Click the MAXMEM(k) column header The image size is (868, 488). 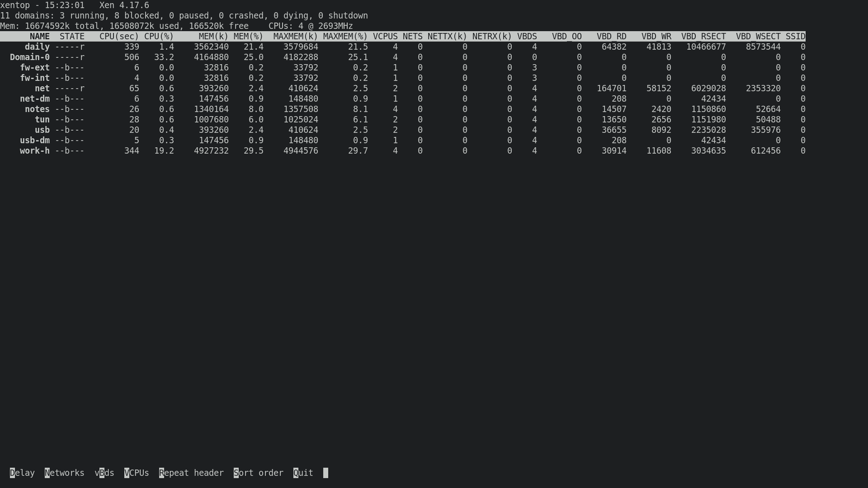click(296, 36)
